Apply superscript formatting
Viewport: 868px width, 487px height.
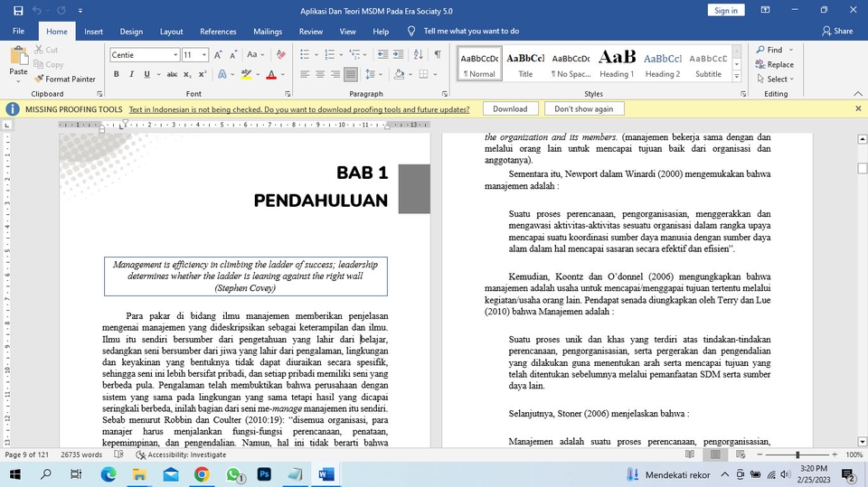202,74
